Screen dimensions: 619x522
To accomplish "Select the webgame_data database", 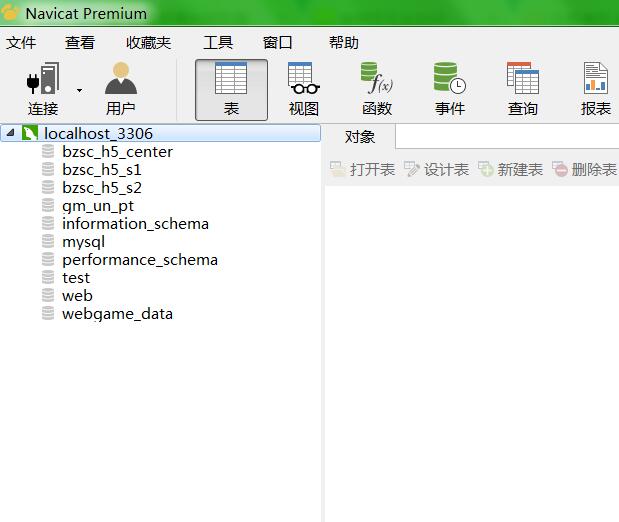I will [117, 314].
